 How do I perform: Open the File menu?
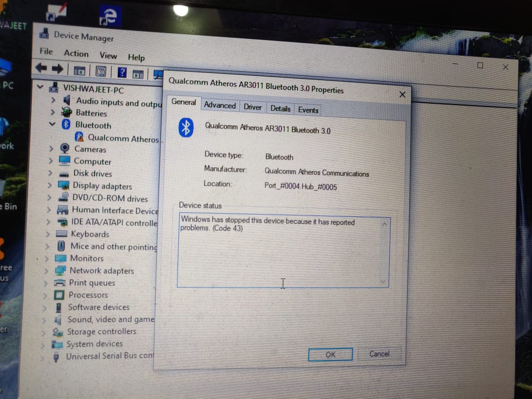pos(46,51)
